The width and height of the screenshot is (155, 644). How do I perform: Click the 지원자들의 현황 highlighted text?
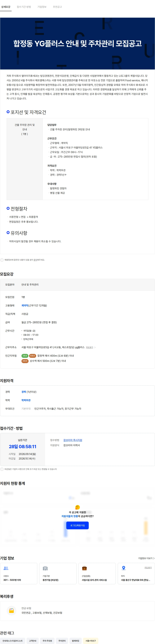[x=70, y=516]
